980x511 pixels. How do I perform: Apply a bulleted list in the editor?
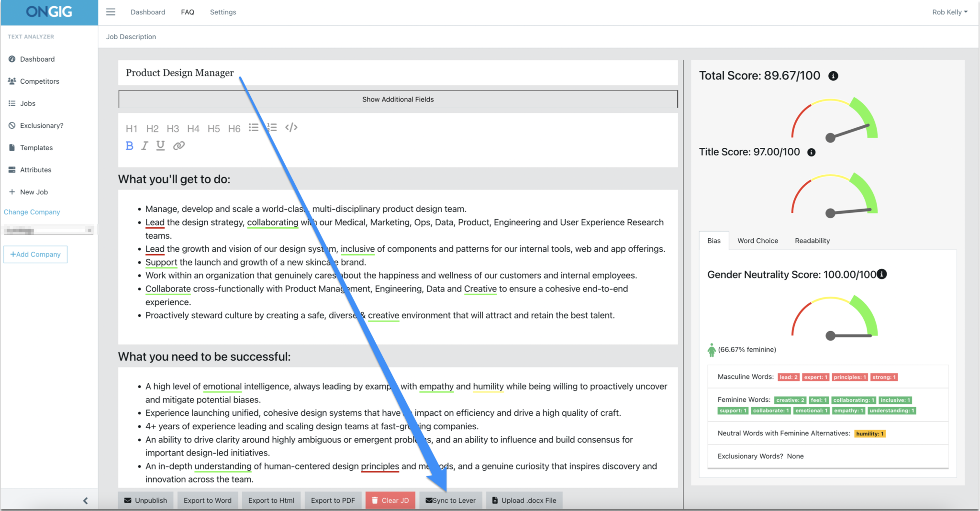(x=254, y=127)
